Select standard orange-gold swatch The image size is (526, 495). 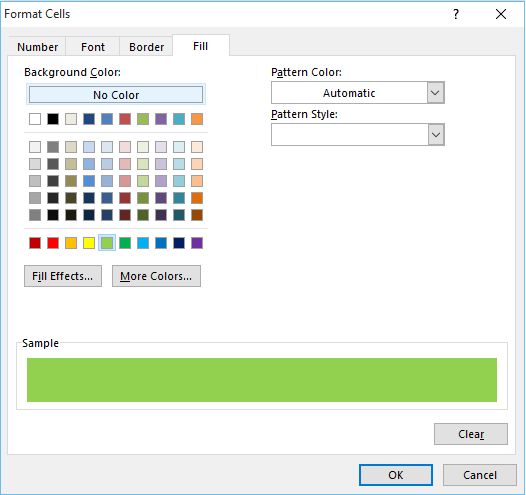(x=71, y=243)
